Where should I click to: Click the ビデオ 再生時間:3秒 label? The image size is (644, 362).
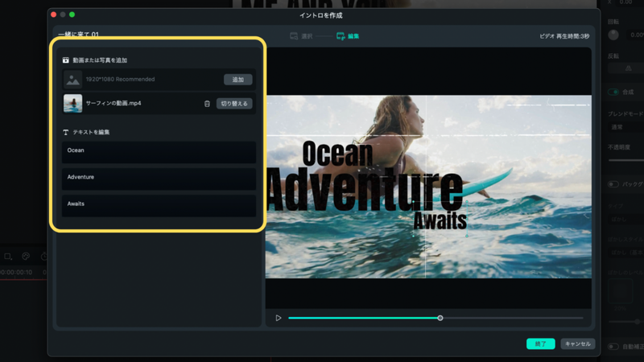(x=564, y=36)
